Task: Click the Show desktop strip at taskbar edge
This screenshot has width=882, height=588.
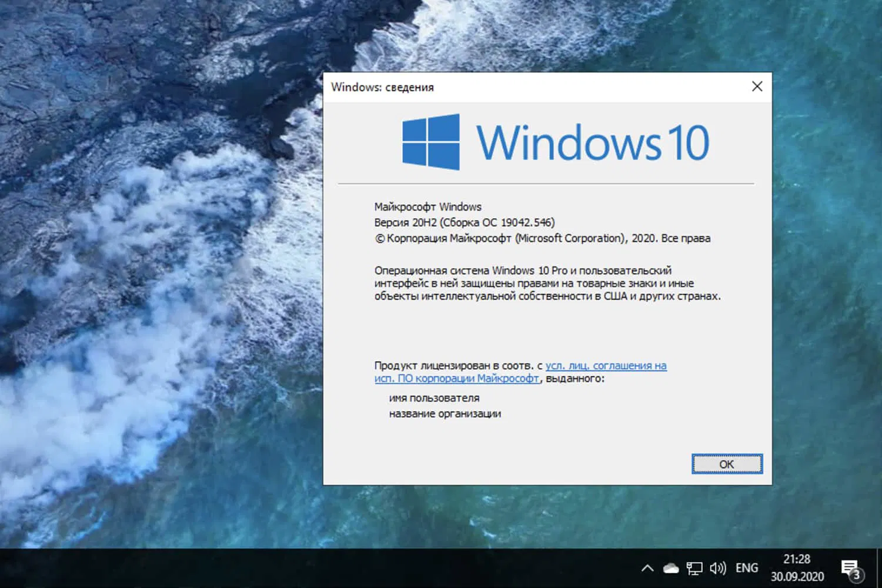Action: coord(880,568)
